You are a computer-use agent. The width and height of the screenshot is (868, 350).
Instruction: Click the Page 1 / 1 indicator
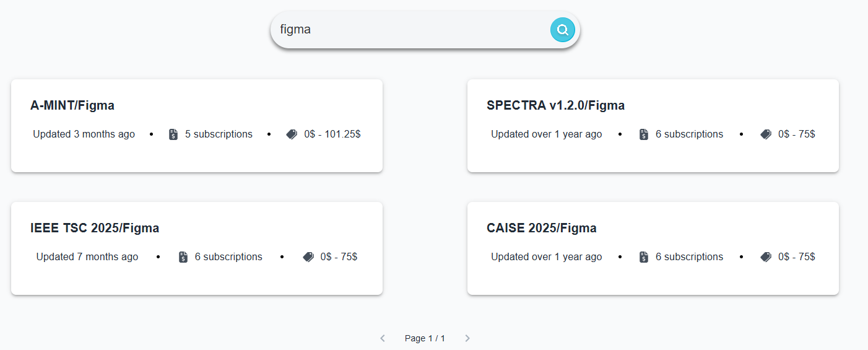(x=425, y=338)
